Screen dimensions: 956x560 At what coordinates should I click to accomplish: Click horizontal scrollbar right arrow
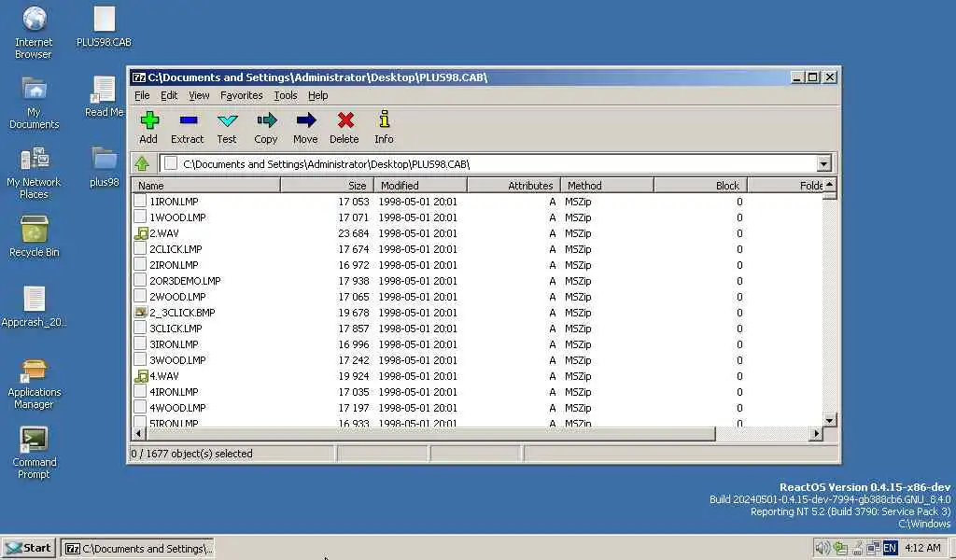[816, 433]
